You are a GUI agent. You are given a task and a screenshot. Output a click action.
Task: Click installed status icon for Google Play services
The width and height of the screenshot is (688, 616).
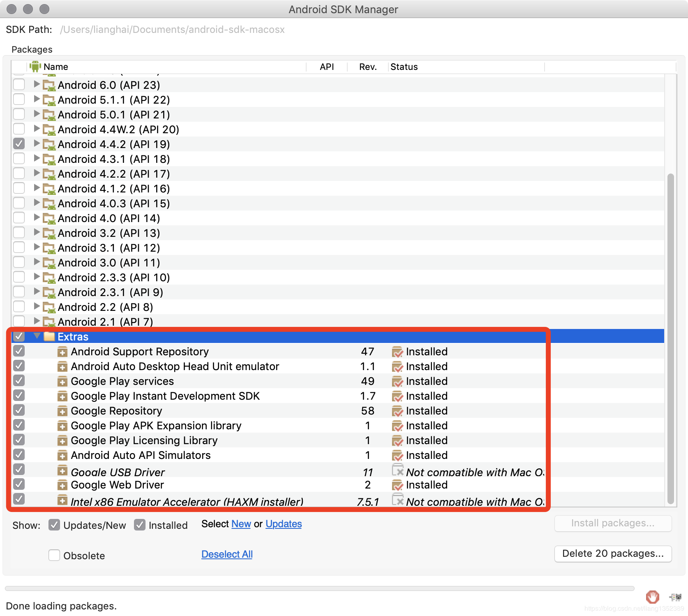(397, 382)
